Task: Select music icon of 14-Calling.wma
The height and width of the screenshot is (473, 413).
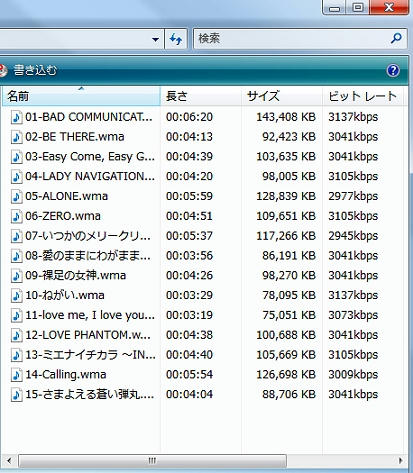Action: click(17, 375)
